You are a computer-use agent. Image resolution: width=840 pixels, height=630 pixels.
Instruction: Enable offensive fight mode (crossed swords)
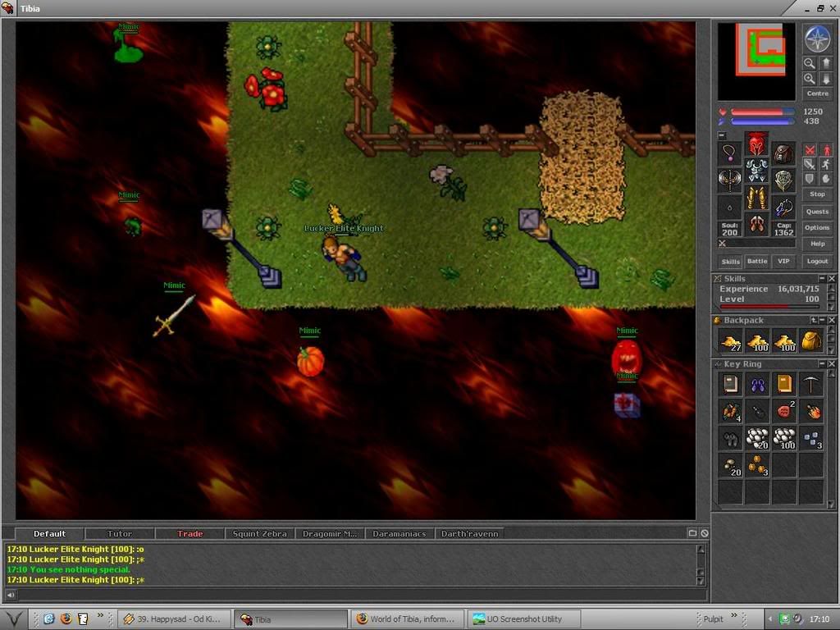tap(810, 151)
